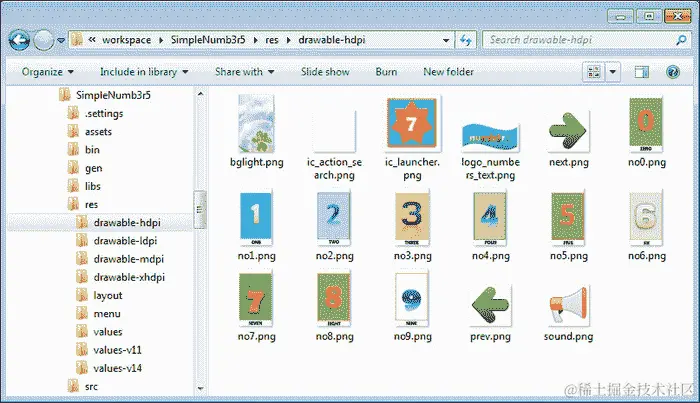Click SimpleNumb3r5 in the address bar
This screenshot has height=403, width=700.
coord(208,40)
